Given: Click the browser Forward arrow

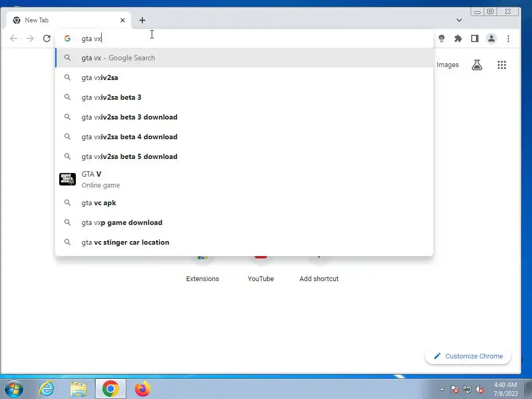Looking at the screenshot, I should click(x=30, y=38).
